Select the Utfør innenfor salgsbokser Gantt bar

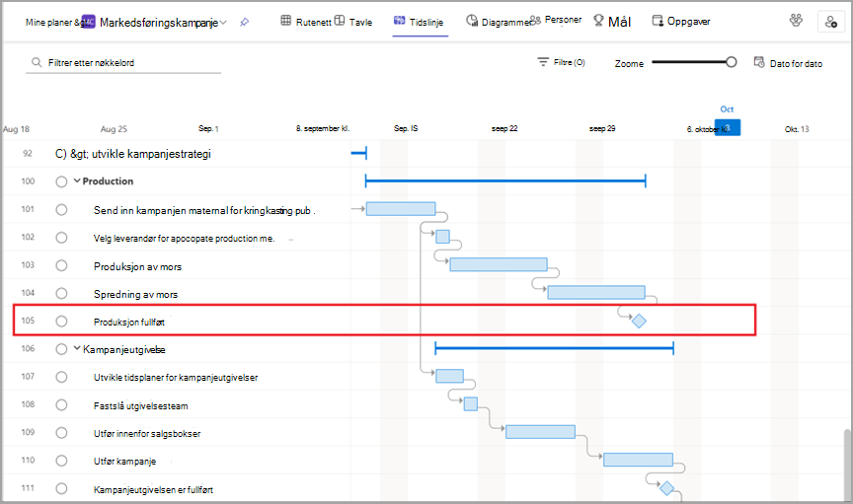click(x=540, y=432)
